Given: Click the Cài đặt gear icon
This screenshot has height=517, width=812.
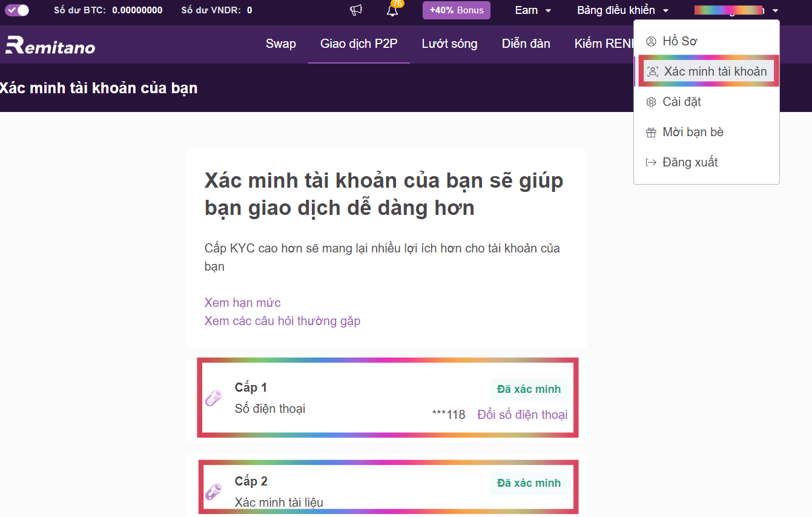Looking at the screenshot, I should pos(651,102).
